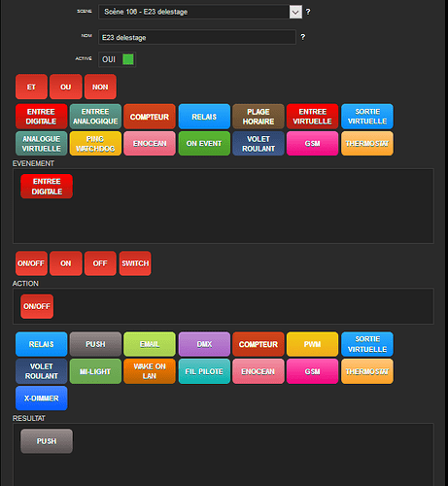Image resolution: width=448 pixels, height=486 pixels.
Task: Select the OFF action type
Action: pyautogui.click(x=100, y=263)
